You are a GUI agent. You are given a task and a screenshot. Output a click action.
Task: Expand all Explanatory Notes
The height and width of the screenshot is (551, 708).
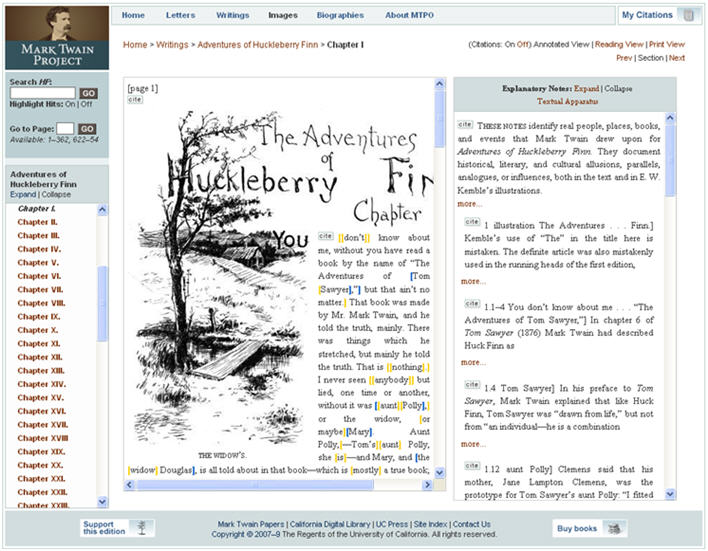[x=587, y=89]
